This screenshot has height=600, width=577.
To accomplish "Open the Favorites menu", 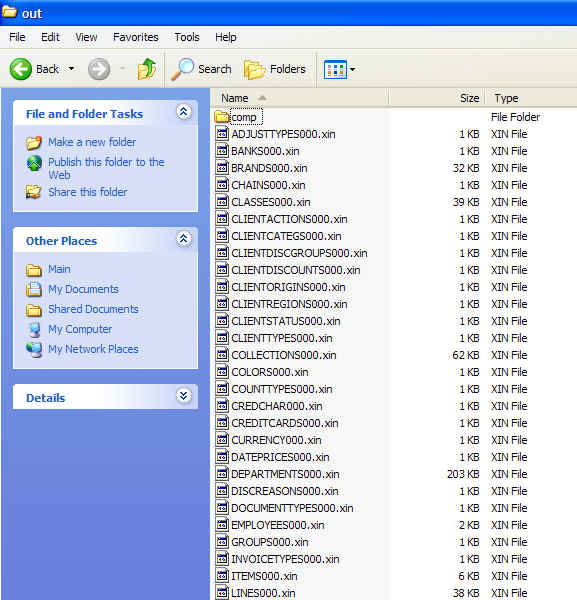I will pyautogui.click(x=135, y=37).
